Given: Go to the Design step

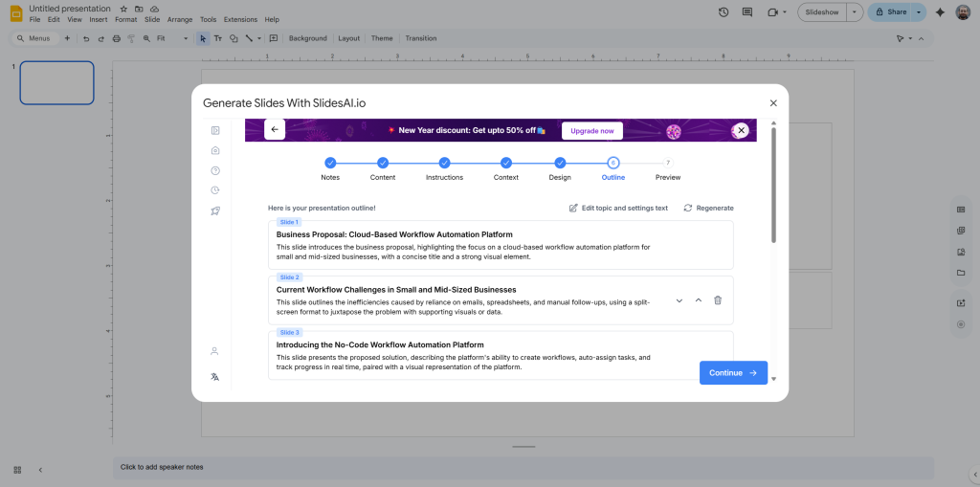Looking at the screenshot, I should pyautogui.click(x=560, y=164).
